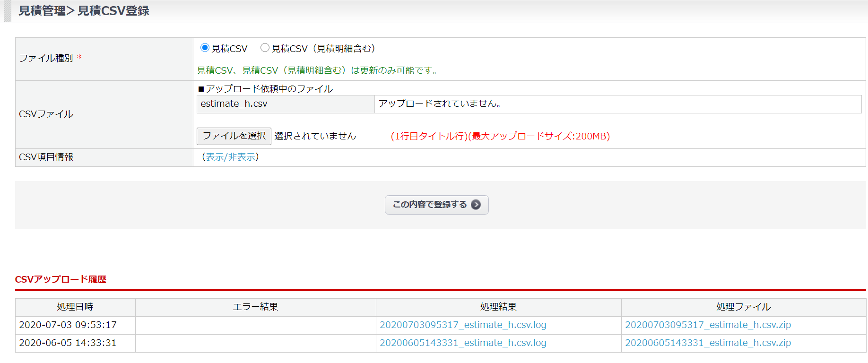
Task: Click the 処理結果 column header
Action: coord(498,307)
